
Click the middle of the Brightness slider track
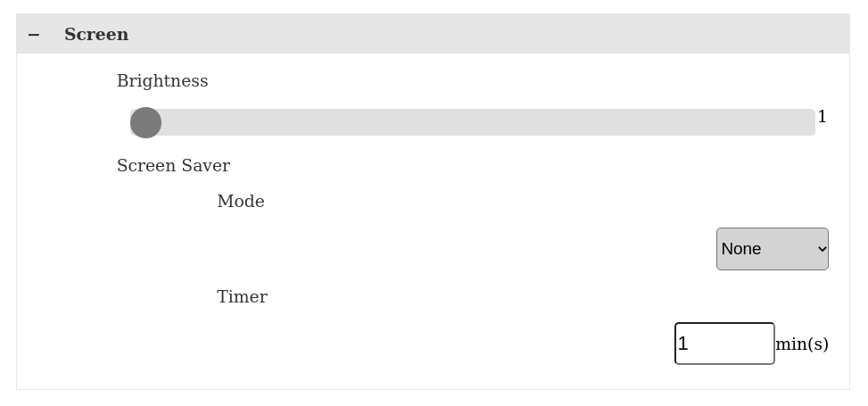pos(473,122)
